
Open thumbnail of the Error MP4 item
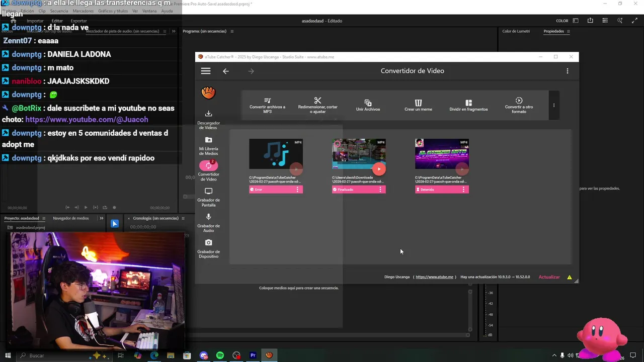[276, 154]
